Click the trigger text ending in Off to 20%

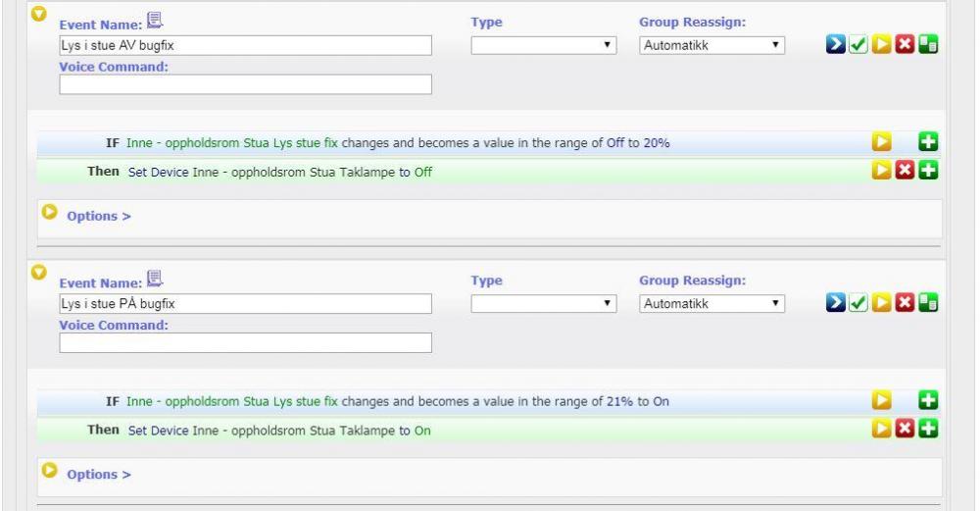pos(398,144)
